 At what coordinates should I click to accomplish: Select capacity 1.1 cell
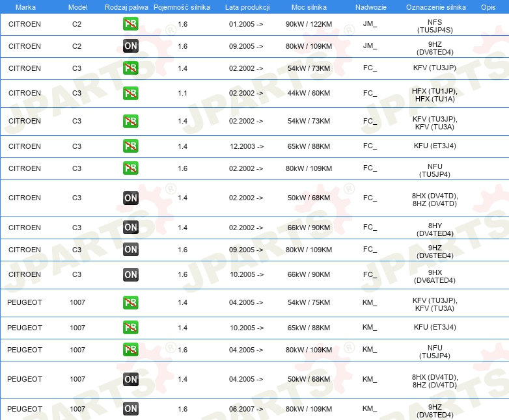(x=182, y=93)
